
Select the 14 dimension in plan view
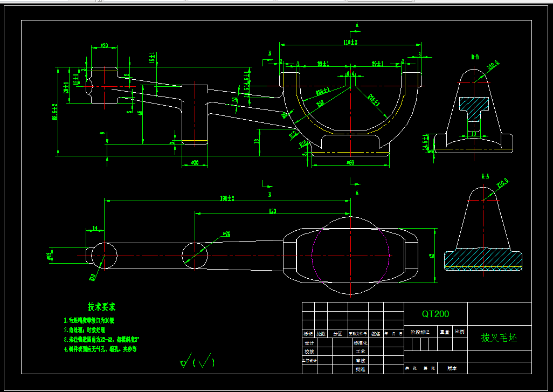(94, 229)
